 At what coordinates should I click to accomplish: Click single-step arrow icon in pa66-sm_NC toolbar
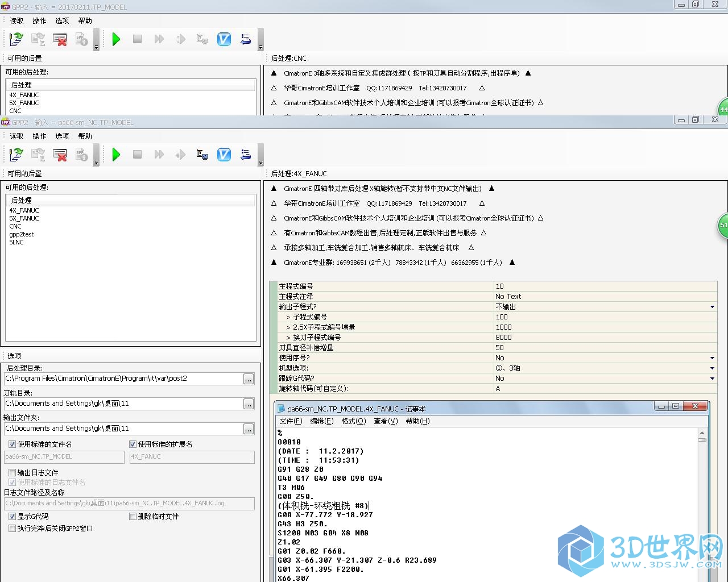[180, 155]
